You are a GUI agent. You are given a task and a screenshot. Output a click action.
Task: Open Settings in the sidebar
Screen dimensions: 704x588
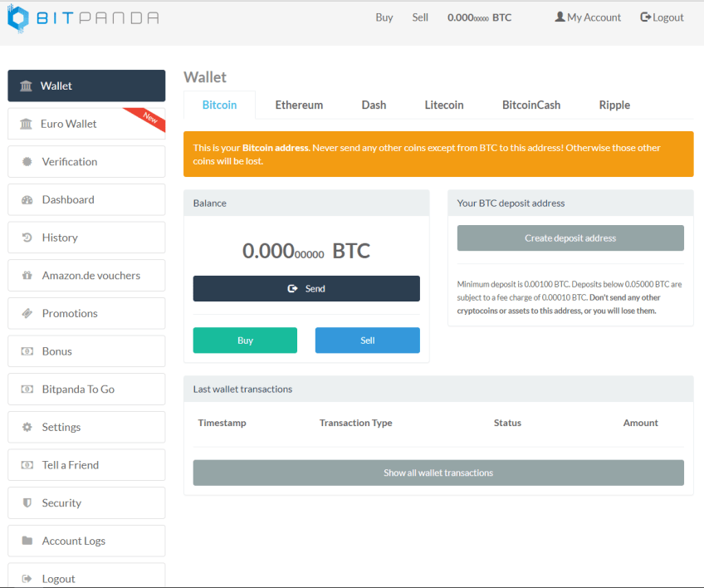(x=86, y=427)
